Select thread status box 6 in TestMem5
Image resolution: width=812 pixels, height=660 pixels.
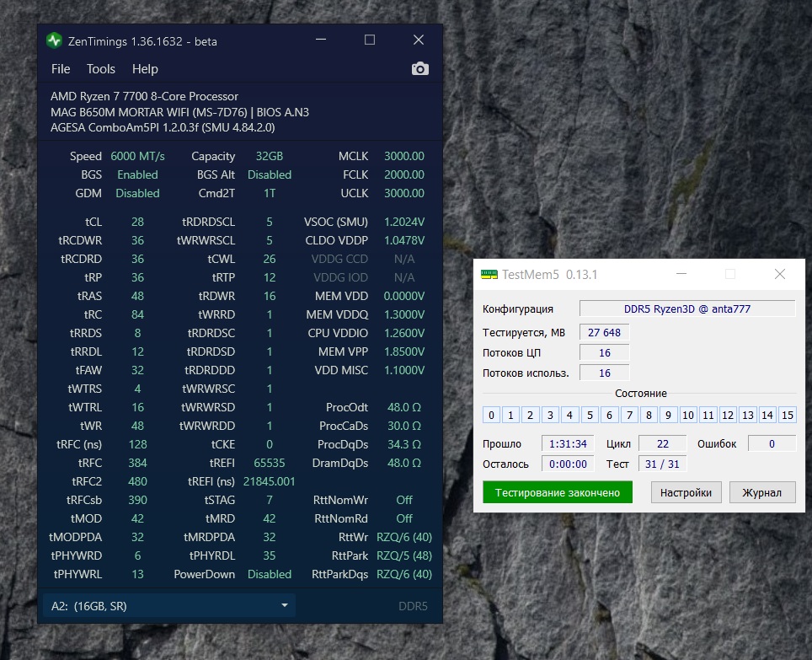coord(610,415)
